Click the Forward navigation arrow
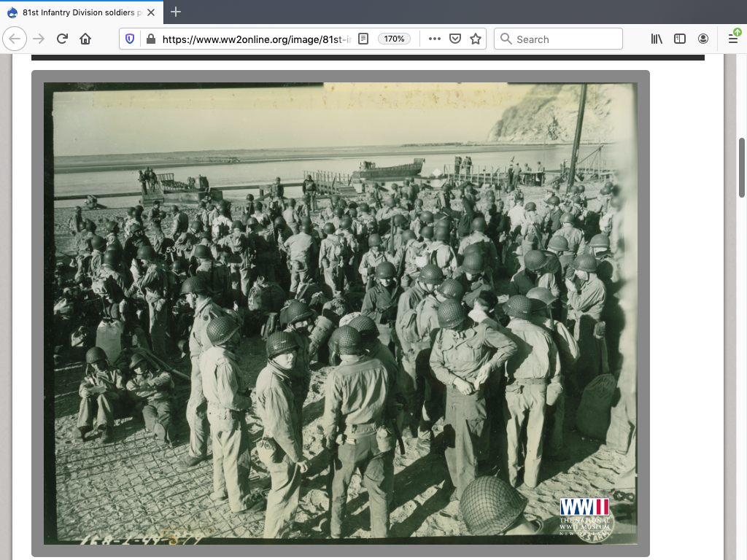The height and width of the screenshot is (560, 747). click(39, 39)
